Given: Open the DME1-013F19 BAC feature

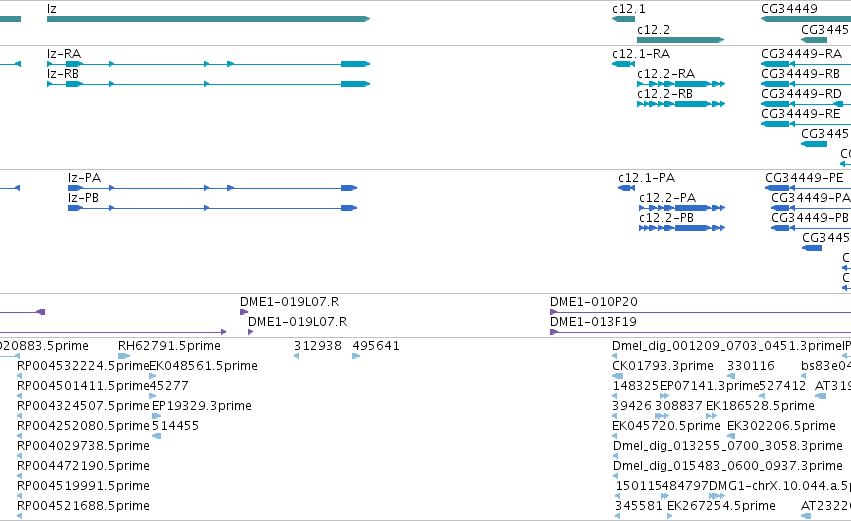Looking at the screenshot, I should point(700,332).
